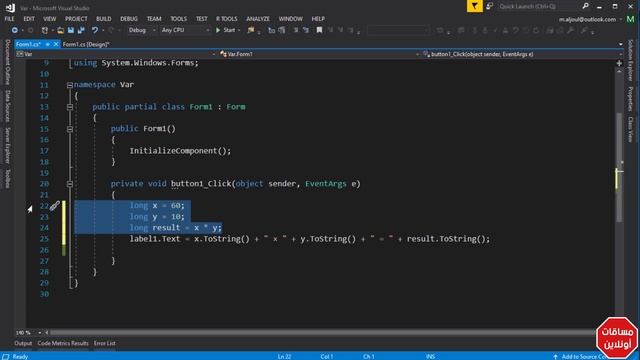640x360 pixels.
Task: Open the HELP menu
Action: click(318, 19)
